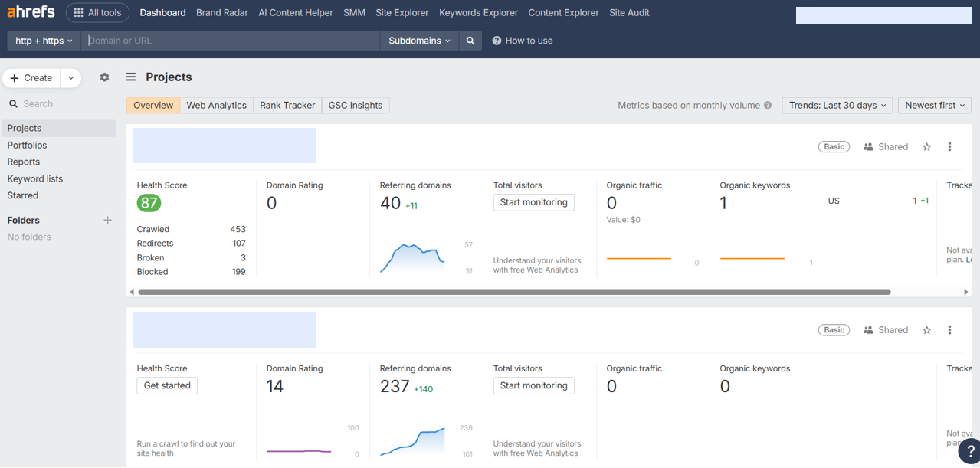Click the US country keyword row
This screenshot has width=980, height=468.
pos(878,201)
